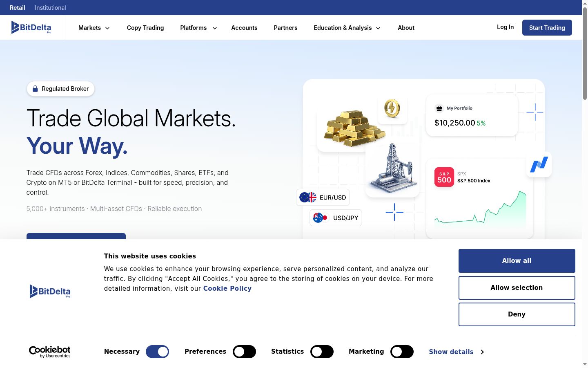Image resolution: width=588 pixels, height=368 pixels.
Task: Click the blue trending chart icon tile
Action: click(539, 164)
